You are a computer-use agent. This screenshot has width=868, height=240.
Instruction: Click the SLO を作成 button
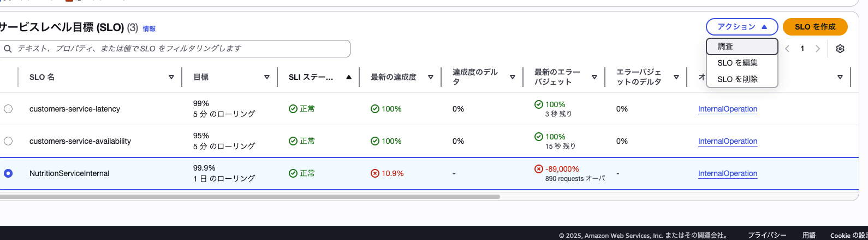click(x=815, y=27)
